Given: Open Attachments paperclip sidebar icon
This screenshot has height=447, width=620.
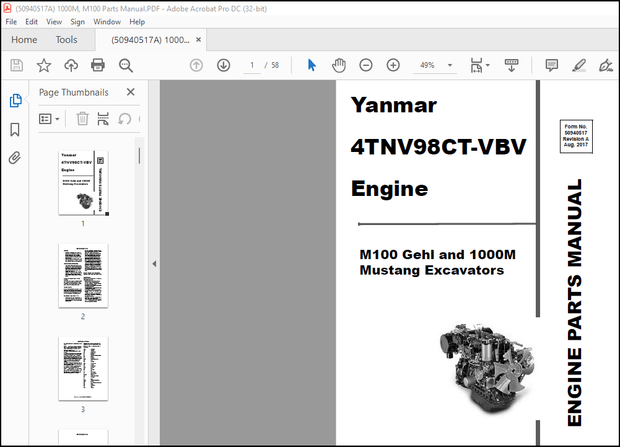Looking at the screenshot, I should (x=15, y=158).
